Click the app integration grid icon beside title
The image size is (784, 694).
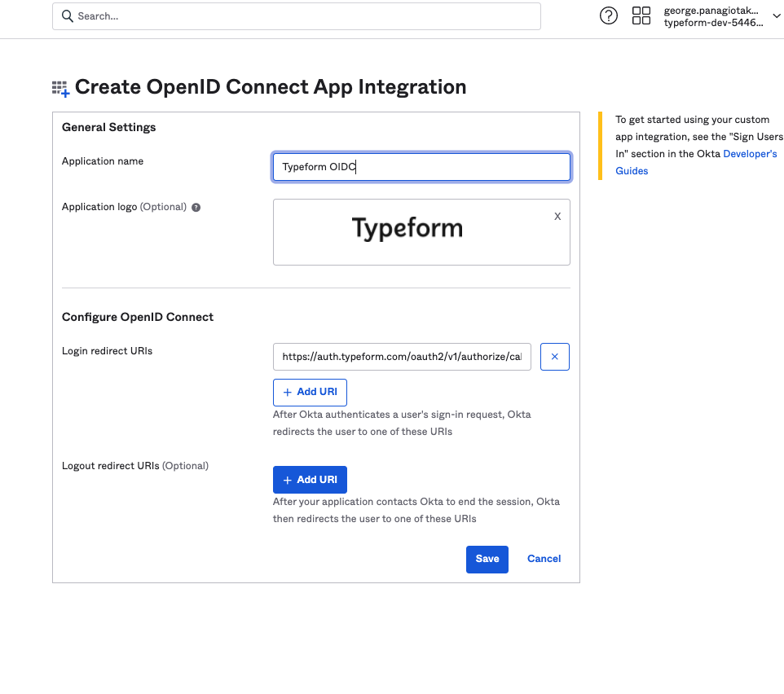coord(60,89)
